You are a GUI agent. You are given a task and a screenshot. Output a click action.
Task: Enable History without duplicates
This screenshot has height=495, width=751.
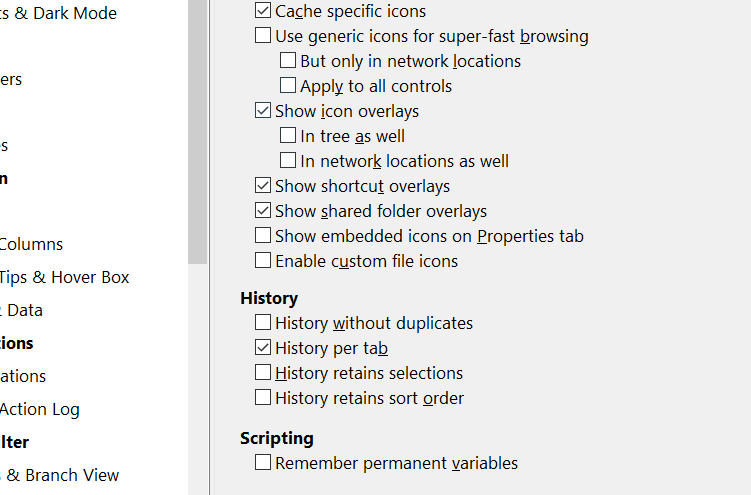point(263,324)
